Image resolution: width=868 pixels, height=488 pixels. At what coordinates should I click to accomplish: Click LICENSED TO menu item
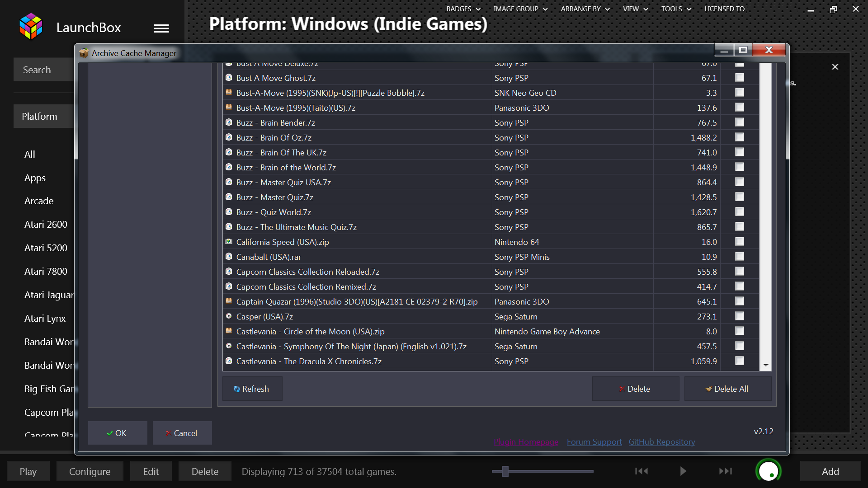click(724, 9)
